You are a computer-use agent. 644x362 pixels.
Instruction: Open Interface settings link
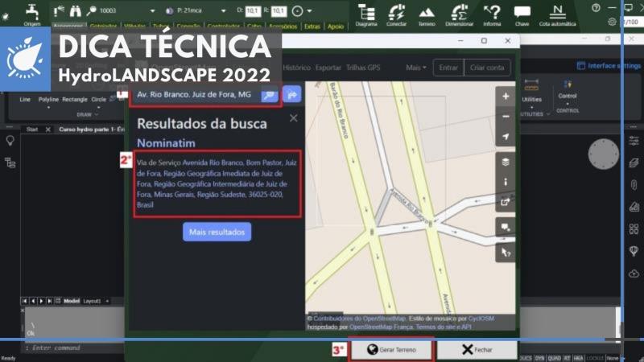point(609,66)
